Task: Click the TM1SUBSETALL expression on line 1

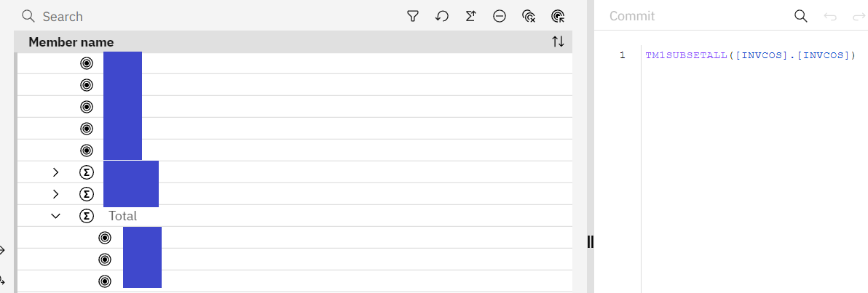Action: [x=750, y=55]
